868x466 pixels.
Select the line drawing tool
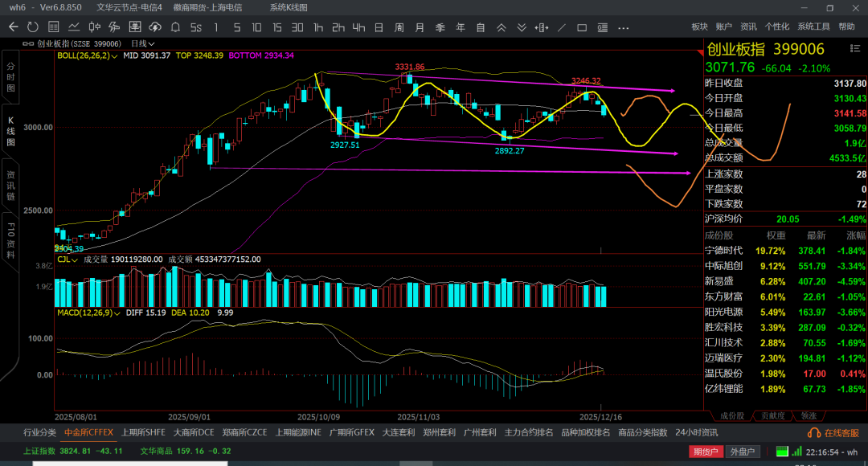563,27
